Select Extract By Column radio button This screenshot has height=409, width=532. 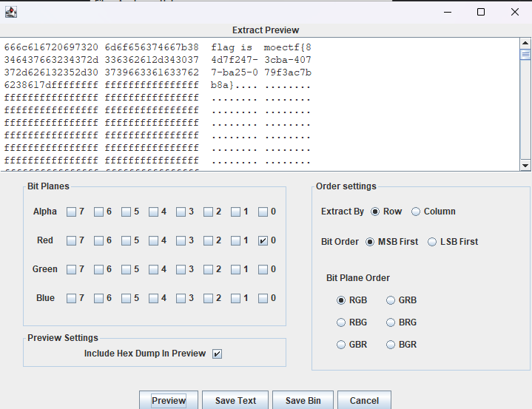(x=416, y=212)
